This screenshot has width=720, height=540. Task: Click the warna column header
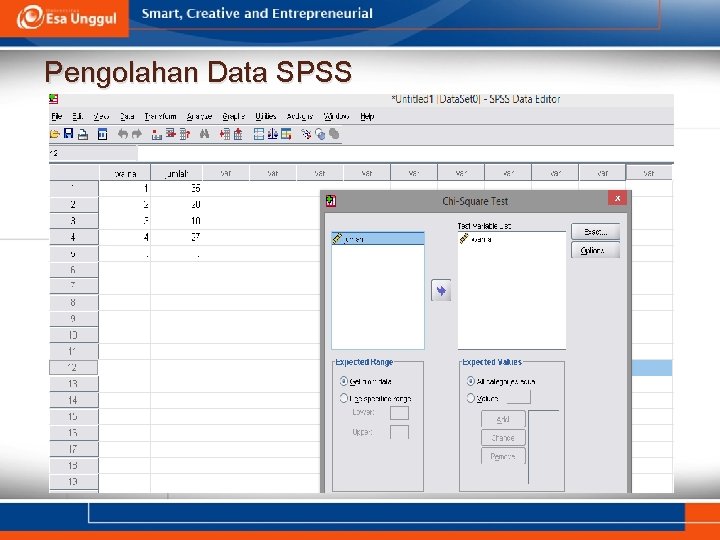(x=125, y=173)
